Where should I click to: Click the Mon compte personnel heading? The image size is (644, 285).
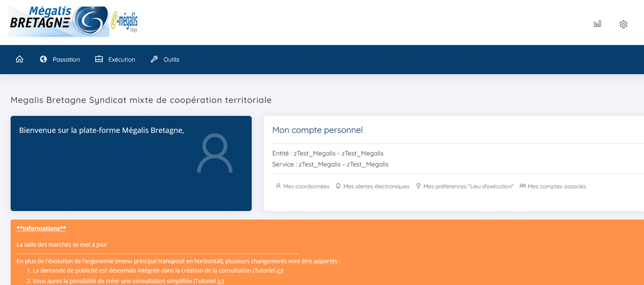pyautogui.click(x=317, y=130)
